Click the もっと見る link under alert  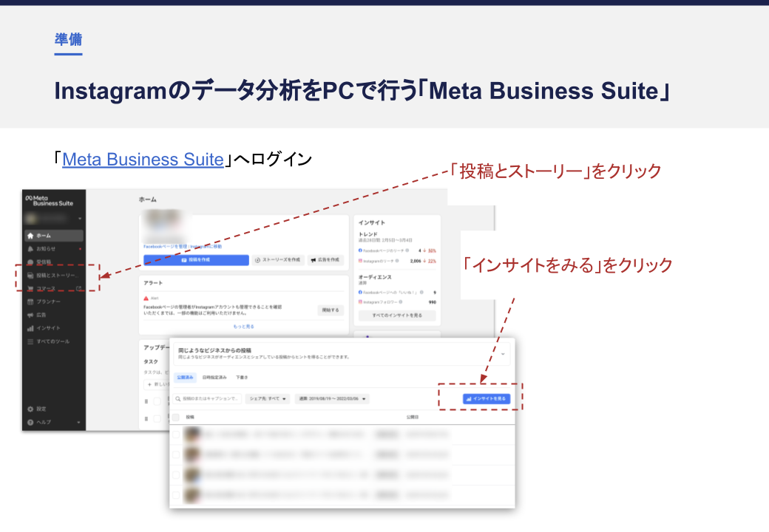(244, 327)
